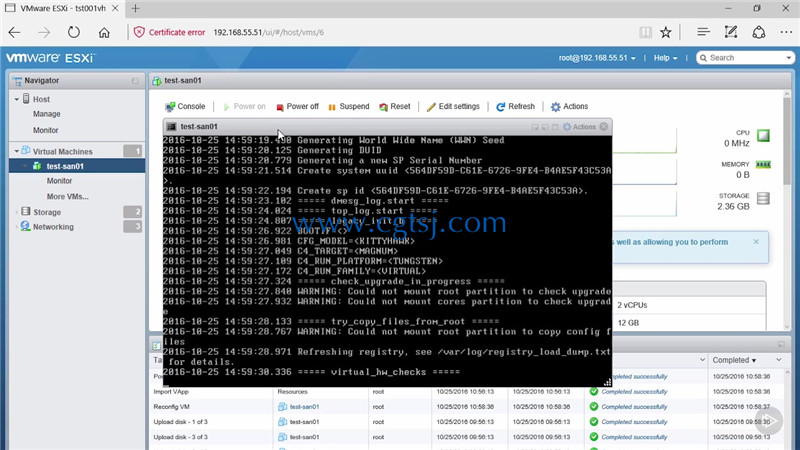Screen dimensions: 800x450
Task: Click the Storage database icon in Navigator
Action: click(26, 211)
